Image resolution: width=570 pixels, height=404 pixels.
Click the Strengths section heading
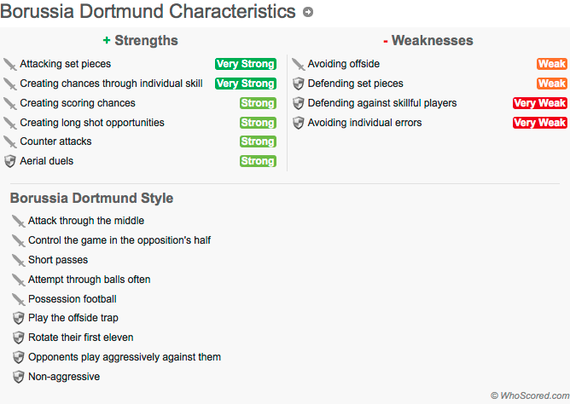(x=141, y=40)
